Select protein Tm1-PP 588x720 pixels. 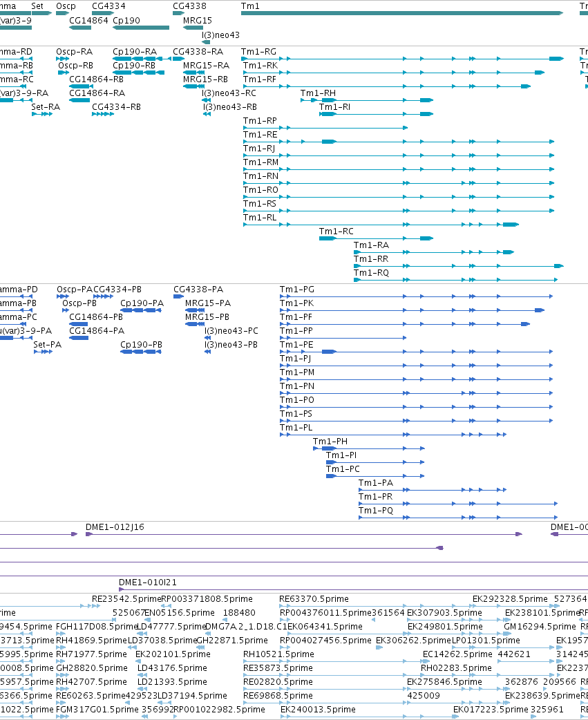pyautogui.click(x=296, y=331)
